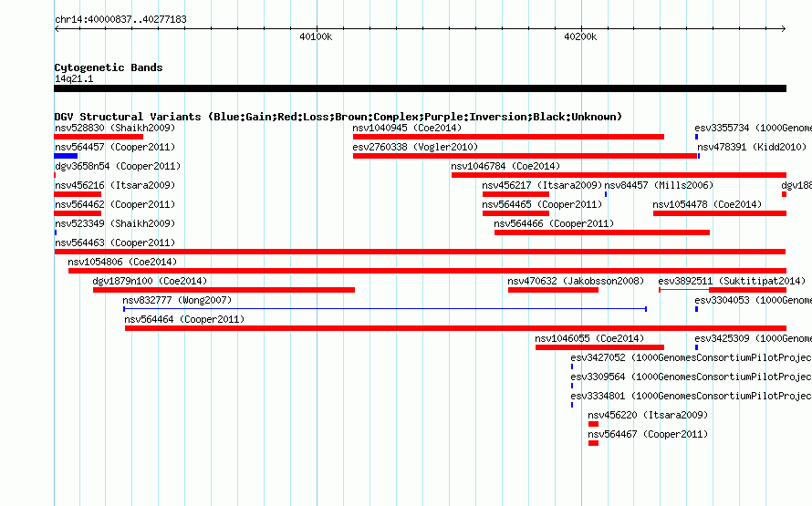Click nsv84457 (Mills2006) label

coord(659,185)
